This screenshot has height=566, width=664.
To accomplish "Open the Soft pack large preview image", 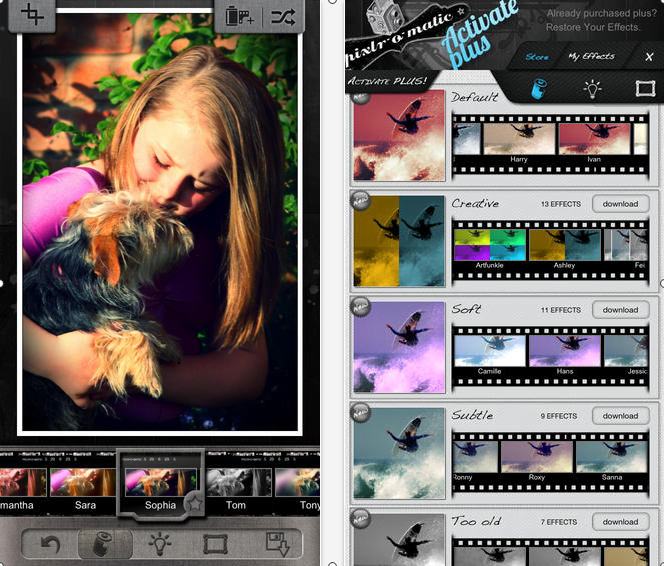I will point(399,347).
